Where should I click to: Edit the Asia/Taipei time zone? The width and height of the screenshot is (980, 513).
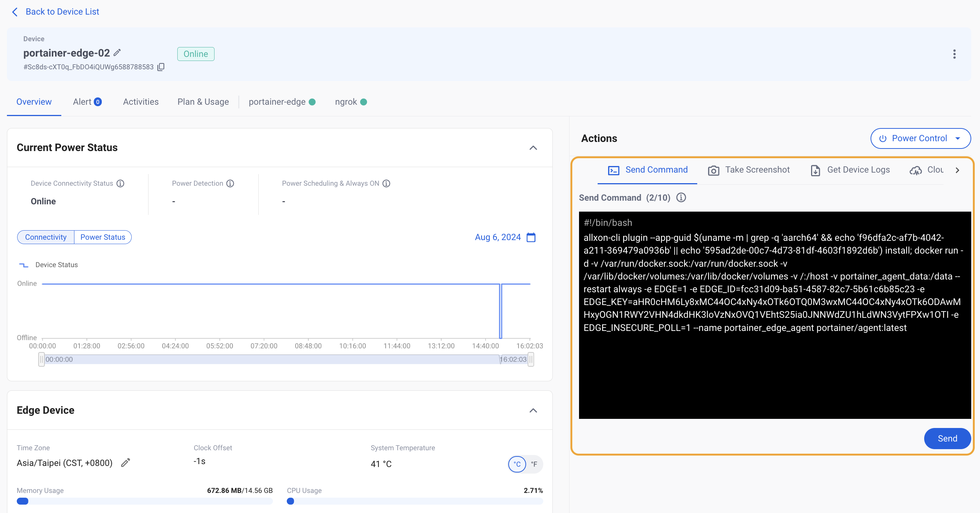pos(126,463)
